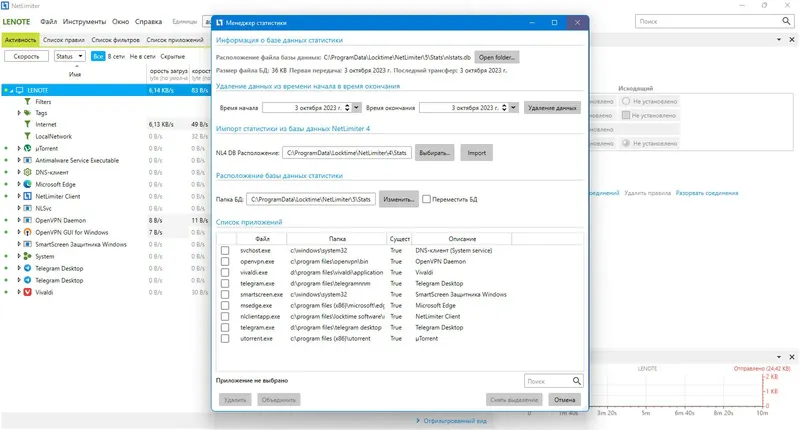
Task: Select the Microsoft Edge icon in tree
Action: point(28,184)
